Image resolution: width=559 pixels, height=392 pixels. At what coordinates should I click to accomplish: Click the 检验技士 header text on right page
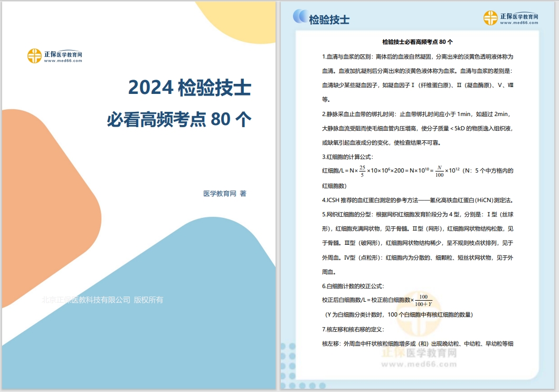pyautogui.click(x=329, y=20)
